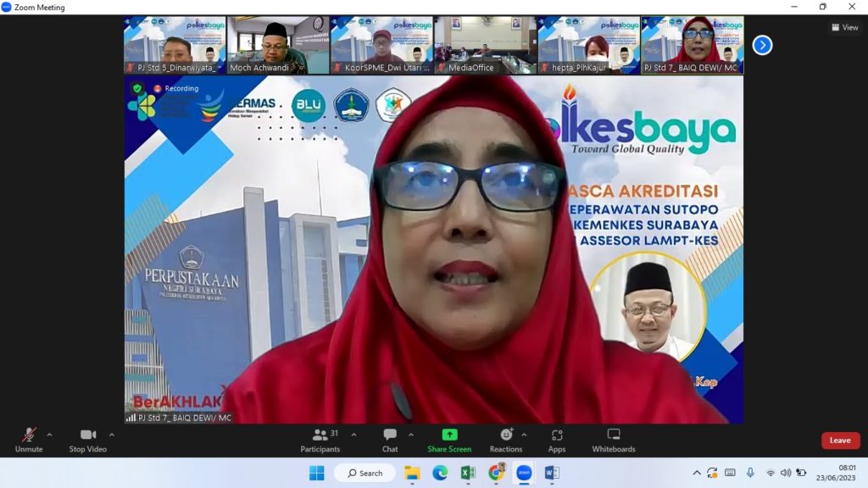Open Word from taskbar
This screenshot has width=868, height=488.
pyautogui.click(x=551, y=473)
